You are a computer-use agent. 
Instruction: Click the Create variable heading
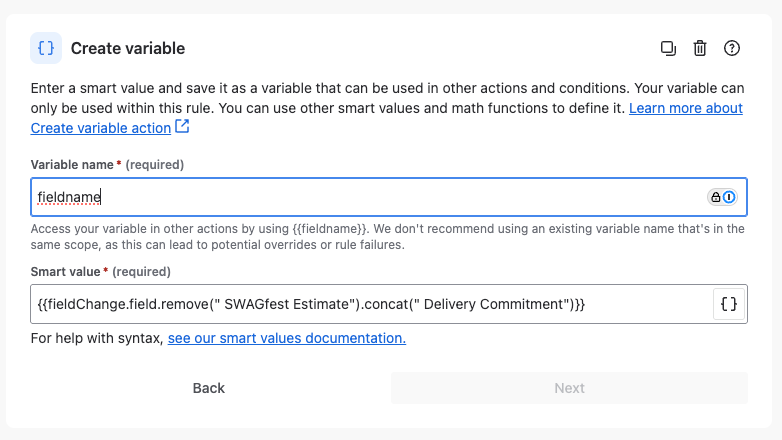pyautogui.click(x=128, y=48)
